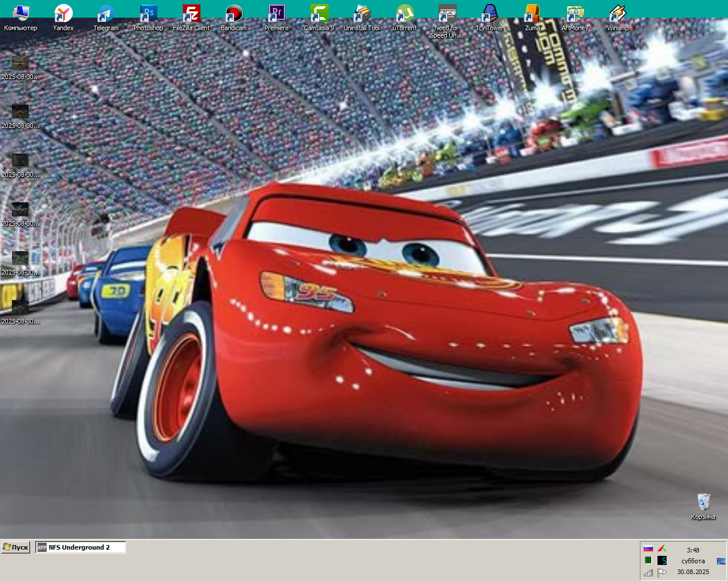This screenshot has height=582, width=728.
Task: Open the Пуск start menu
Action: 15,547
